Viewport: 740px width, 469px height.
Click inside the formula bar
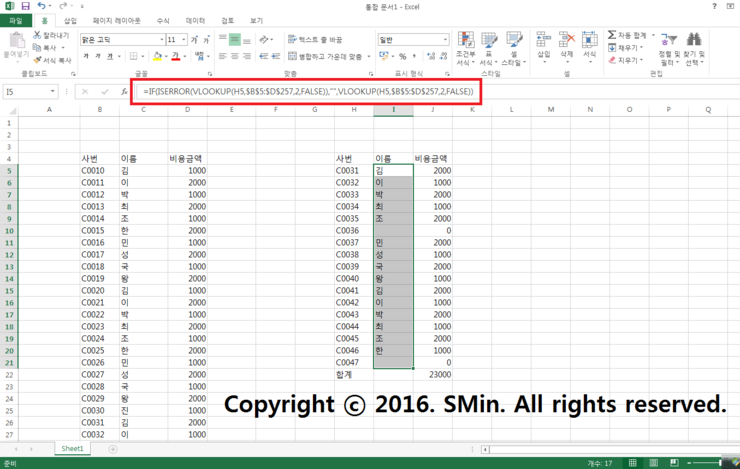click(309, 92)
